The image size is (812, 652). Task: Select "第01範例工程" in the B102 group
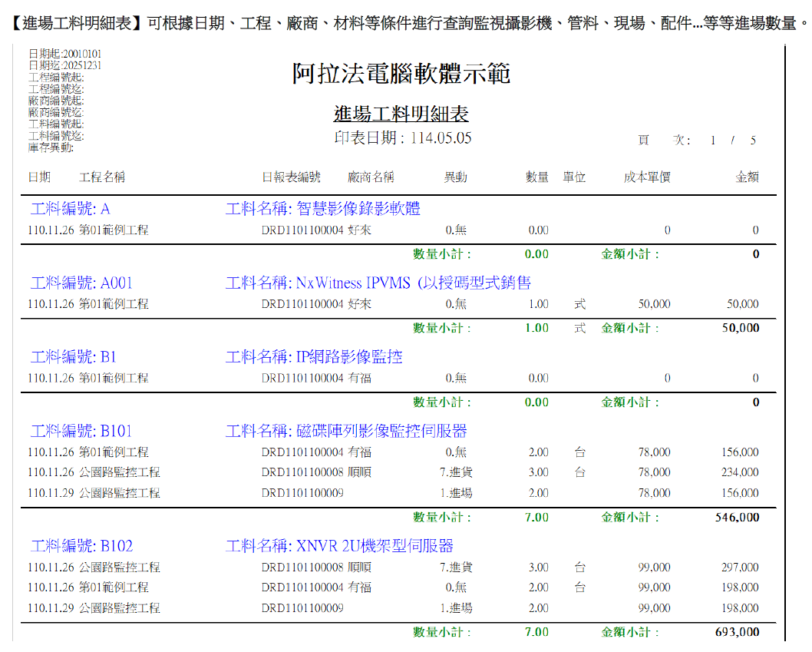tap(114, 587)
